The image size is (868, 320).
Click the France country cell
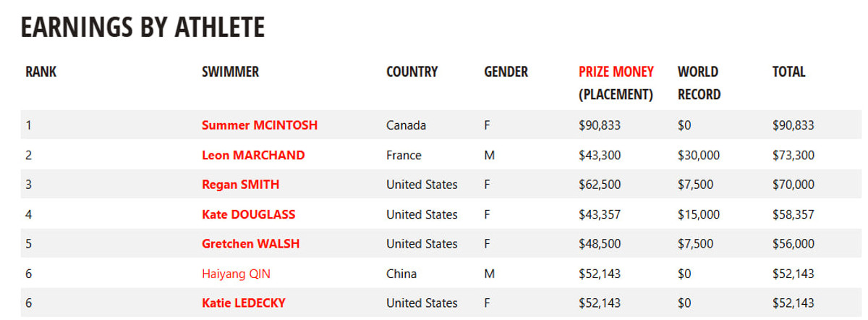(404, 155)
